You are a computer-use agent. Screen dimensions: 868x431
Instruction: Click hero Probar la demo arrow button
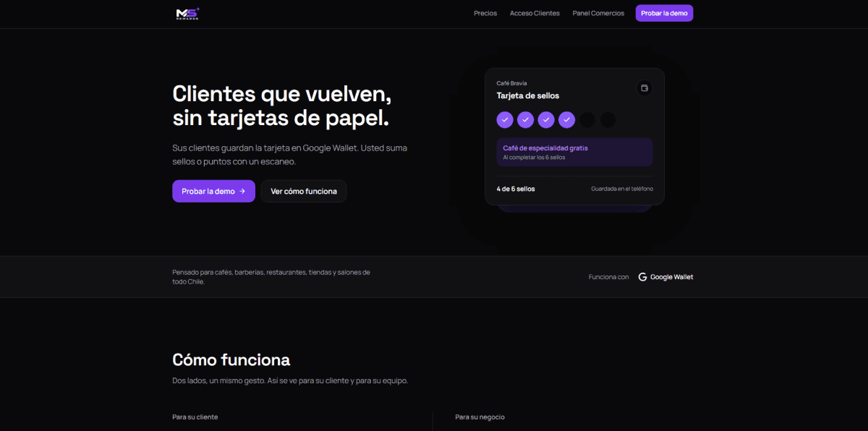pyautogui.click(x=213, y=191)
